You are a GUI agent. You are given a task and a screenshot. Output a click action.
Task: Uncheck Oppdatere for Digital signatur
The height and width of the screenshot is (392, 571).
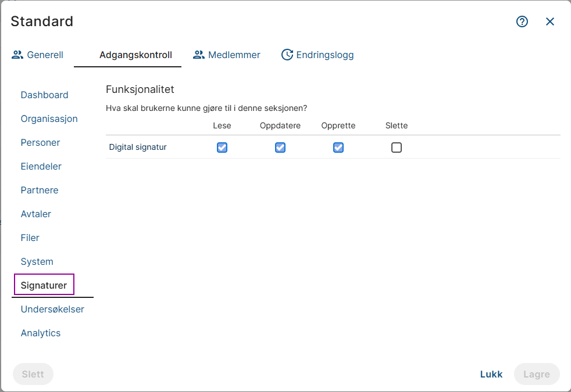280,148
